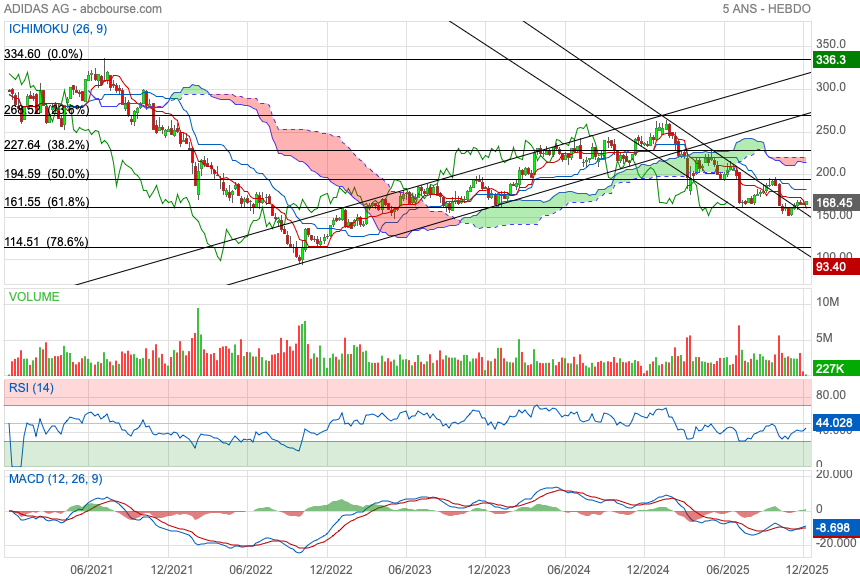The image size is (860, 580).
Task: Click the 250.0 price axis label
Action: coord(831,130)
